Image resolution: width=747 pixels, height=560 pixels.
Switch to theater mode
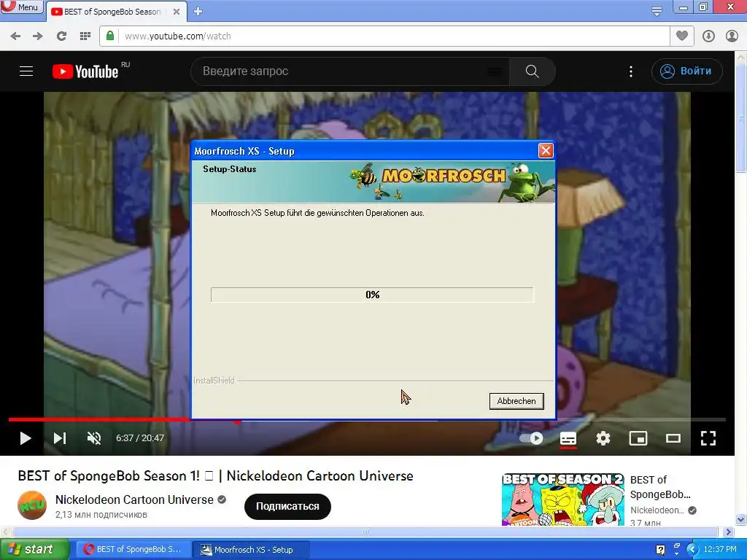673,438
